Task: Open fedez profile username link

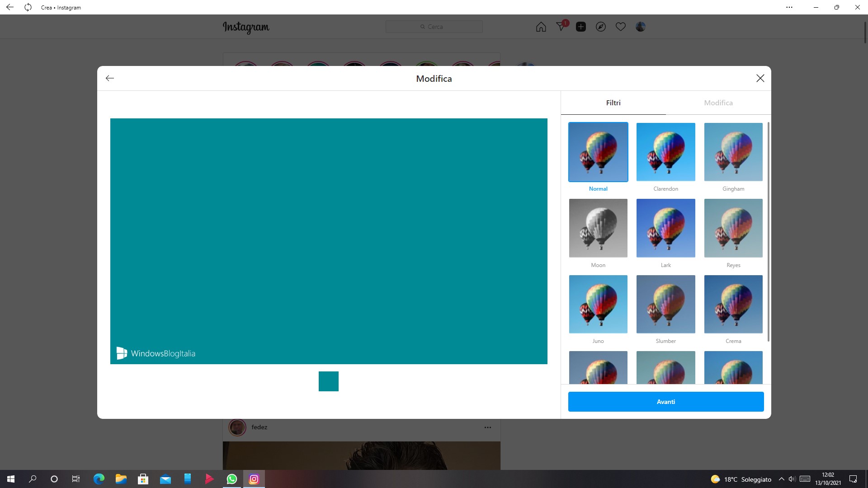Action: coord(259,427)
